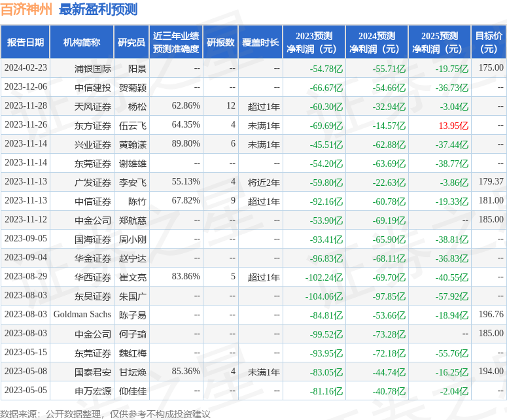The height and width of the screenshot is (420, 507).
Task: Click researcher 伍云飞
Action: coord(133,126)
